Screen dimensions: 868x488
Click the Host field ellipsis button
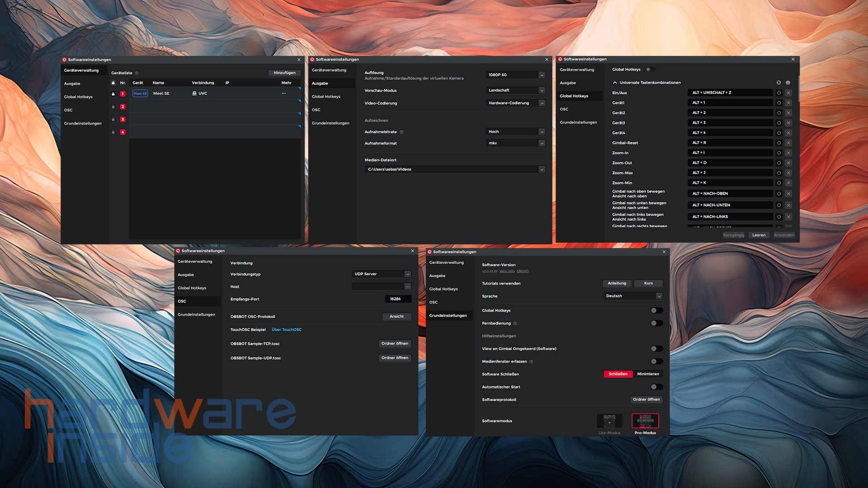tap(408, 286)
